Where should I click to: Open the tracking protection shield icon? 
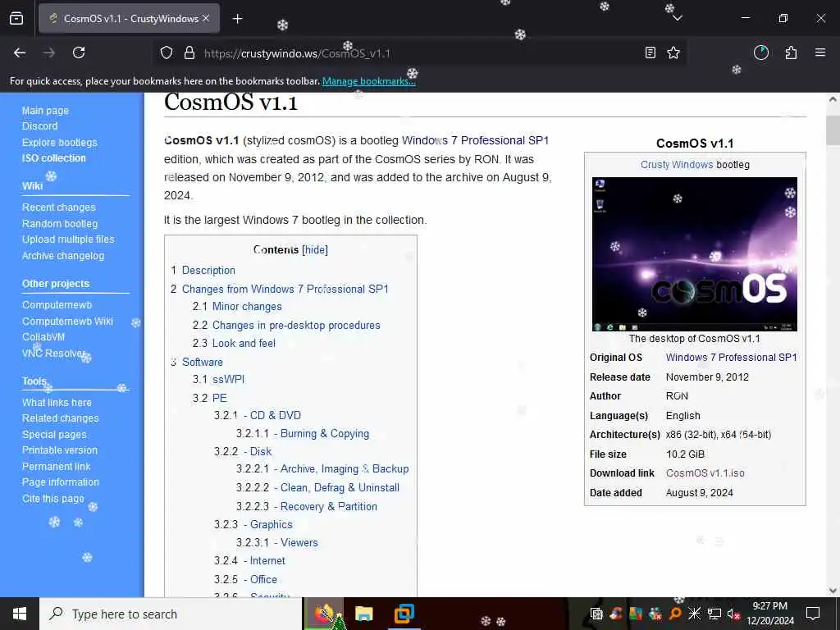click(167, 53)
